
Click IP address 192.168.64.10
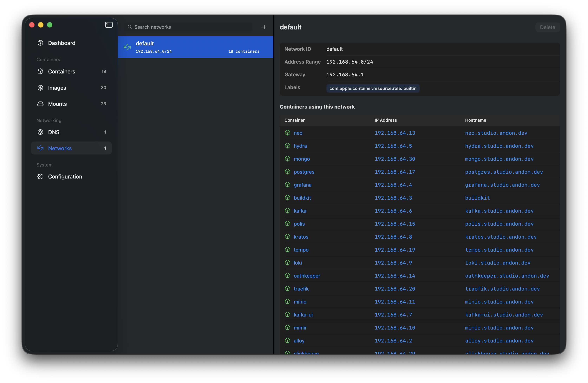point(395,328)
